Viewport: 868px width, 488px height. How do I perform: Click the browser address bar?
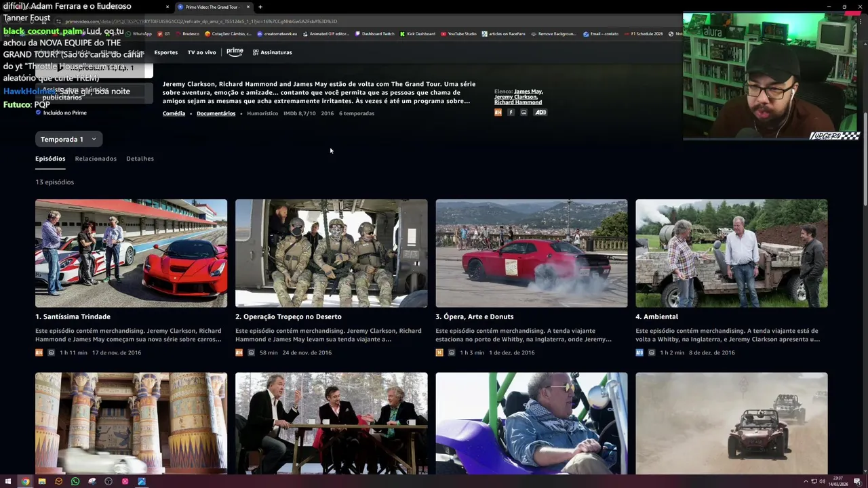tap(366, 21)
